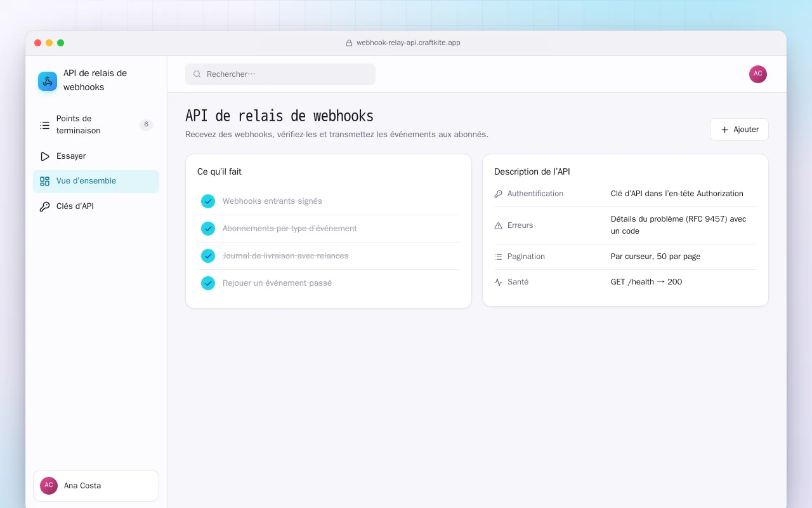This screenshot has height=508, width=812.
Task: Uncheck Abonnements par type d'événement
Action: 208,229
